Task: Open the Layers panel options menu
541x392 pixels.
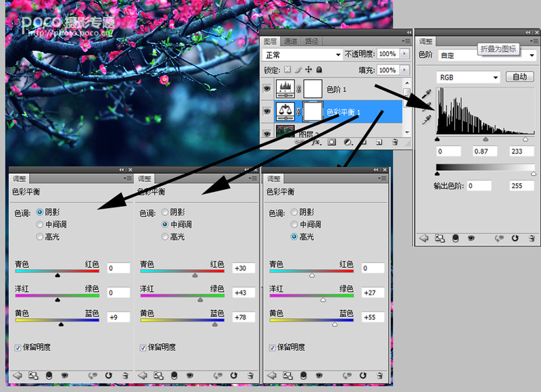Action: pos(406,41)
